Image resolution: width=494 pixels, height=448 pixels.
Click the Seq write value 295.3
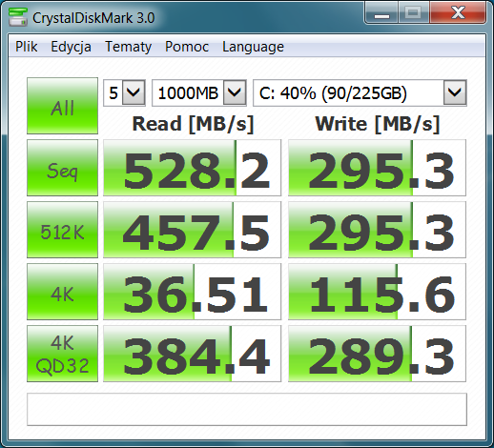377,168
